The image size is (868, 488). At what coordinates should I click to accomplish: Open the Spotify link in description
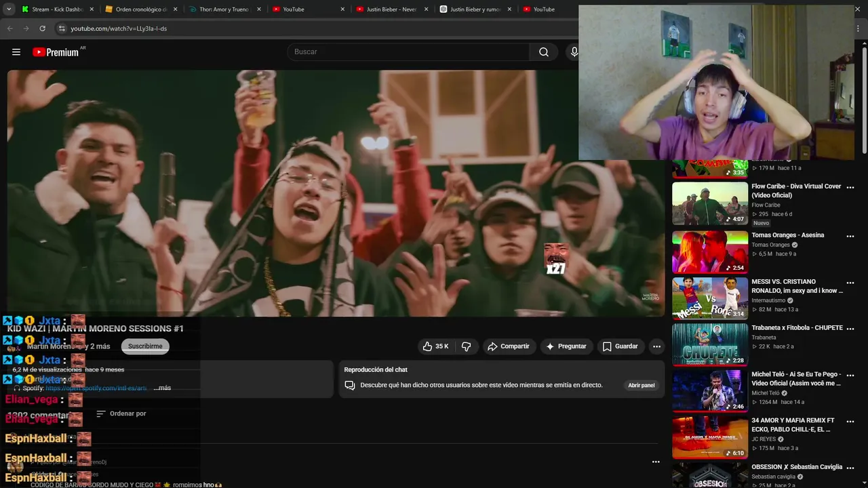(96, 388)
